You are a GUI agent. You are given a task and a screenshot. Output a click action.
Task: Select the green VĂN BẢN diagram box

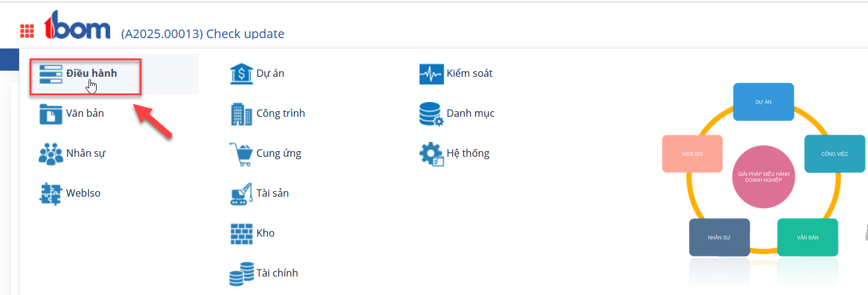(808, 237)
